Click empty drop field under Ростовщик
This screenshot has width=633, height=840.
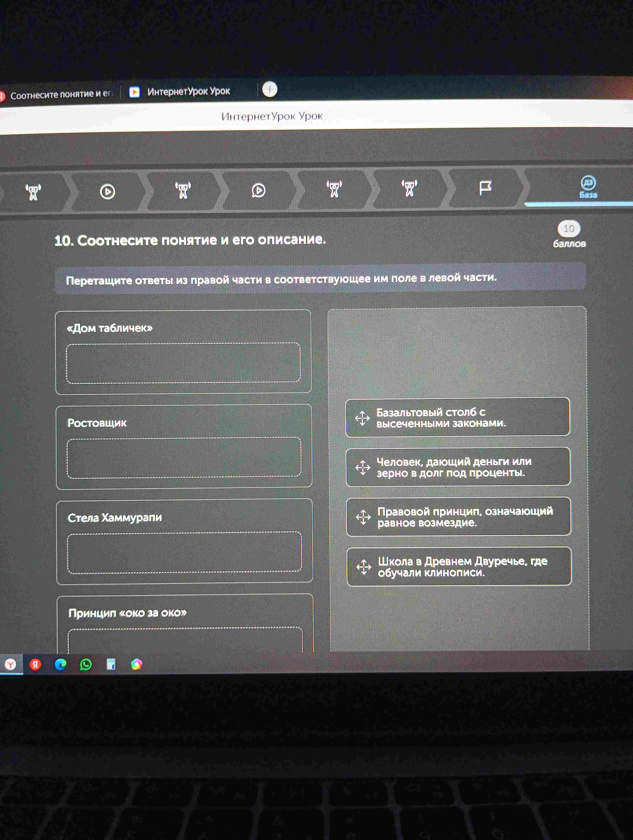pyautogui.click(x=184, y=458)
